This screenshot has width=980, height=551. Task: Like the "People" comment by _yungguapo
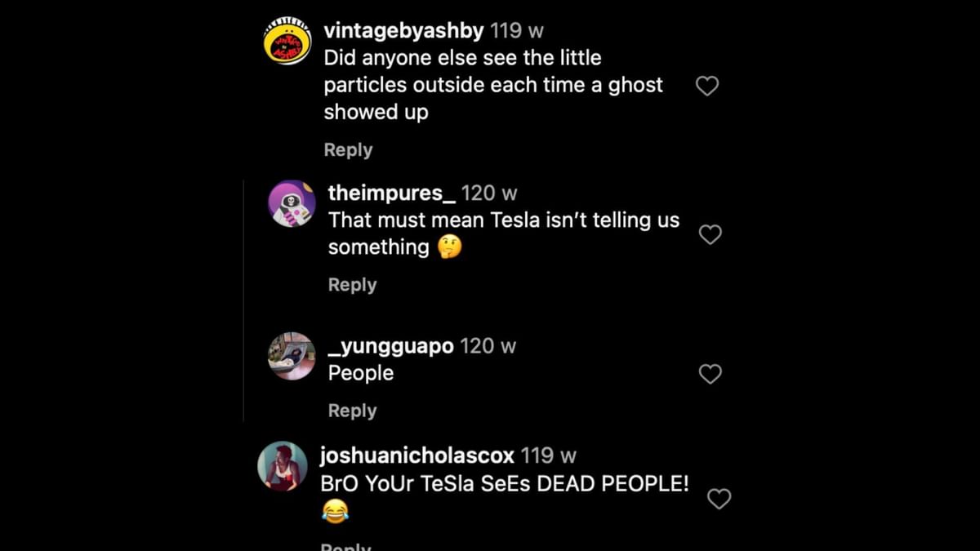pos(710,374)
